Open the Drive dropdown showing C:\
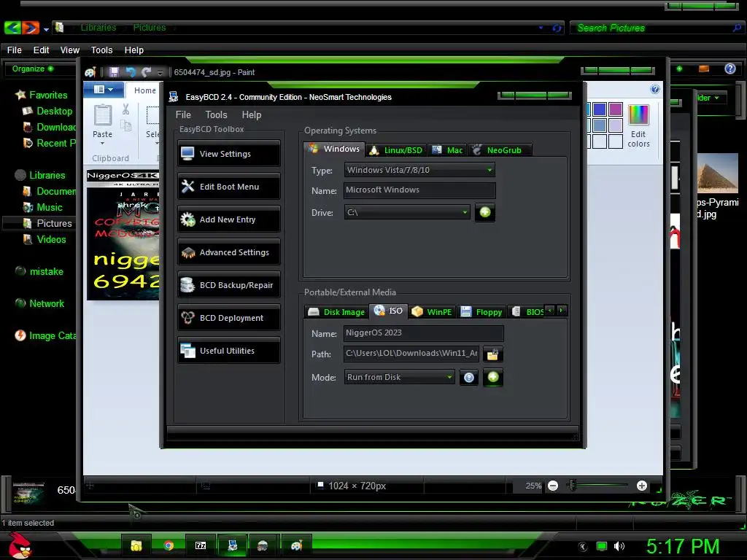747x560 pixels. point(407,212)
